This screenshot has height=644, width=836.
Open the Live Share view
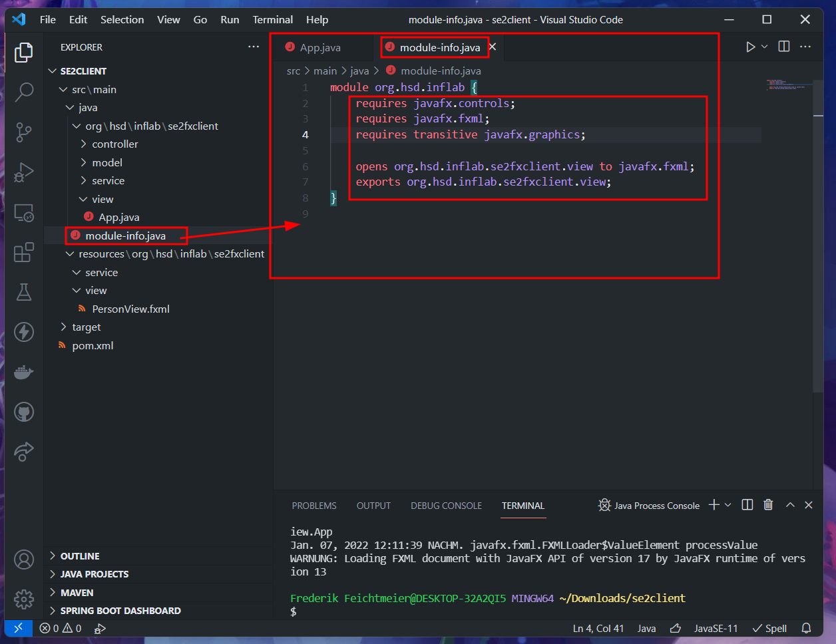pyautogui.click(x=24, y=451)
